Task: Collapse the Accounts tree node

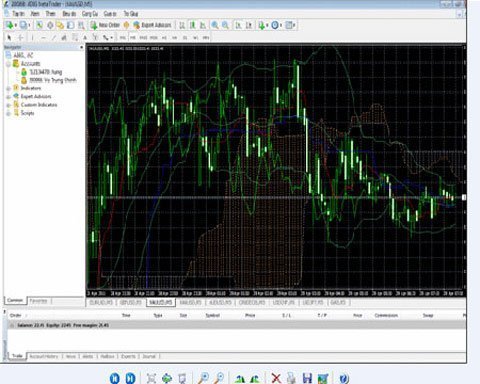Action: [8, 64]
